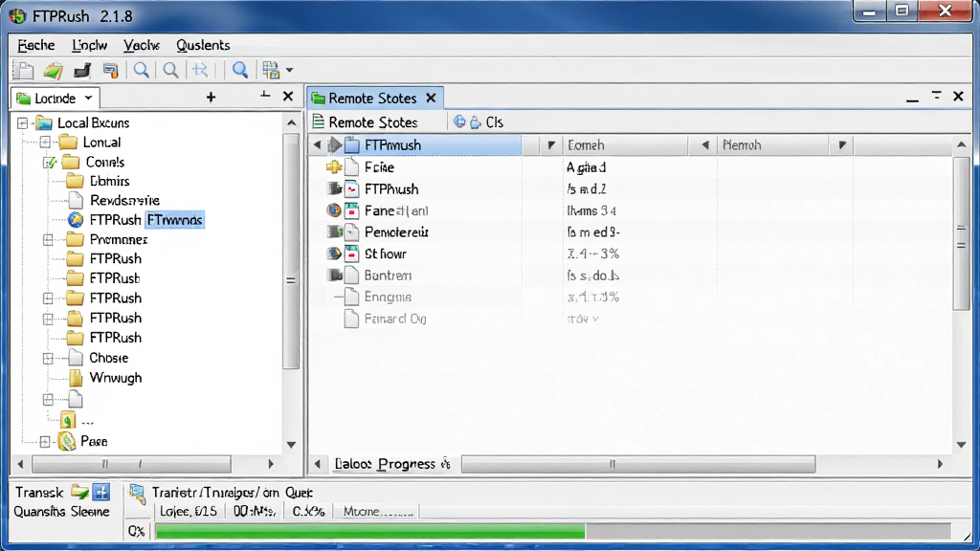The image size is (980, 551).
Task: Open the layout icon dropdown arrow
Action: 289,70
